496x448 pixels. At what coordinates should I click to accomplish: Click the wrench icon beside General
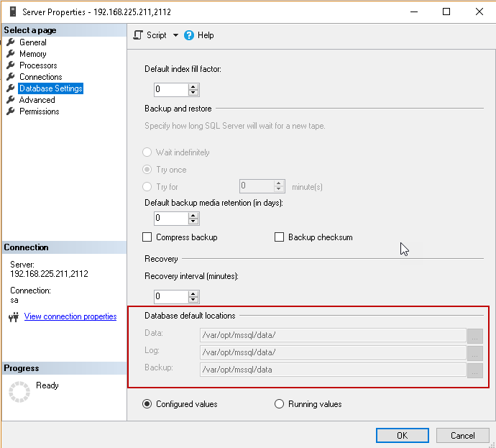click(x=11, y=42)
